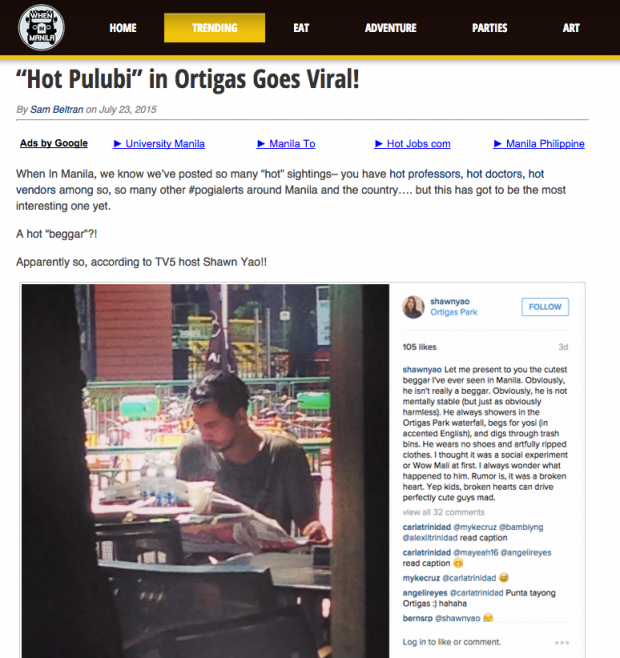Select the TRENDING tab
620x658 pixels.
click(x=215, y=28)
